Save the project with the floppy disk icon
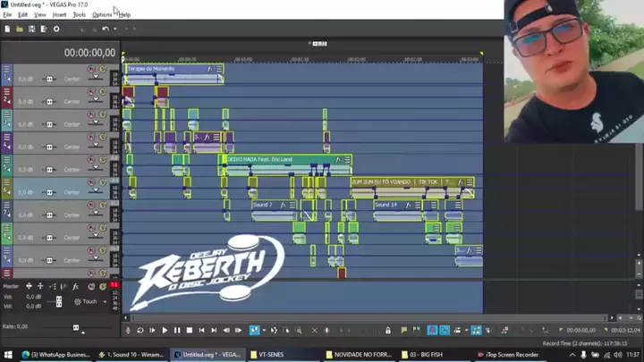This screenshot has height=362, width=644. 31,29
